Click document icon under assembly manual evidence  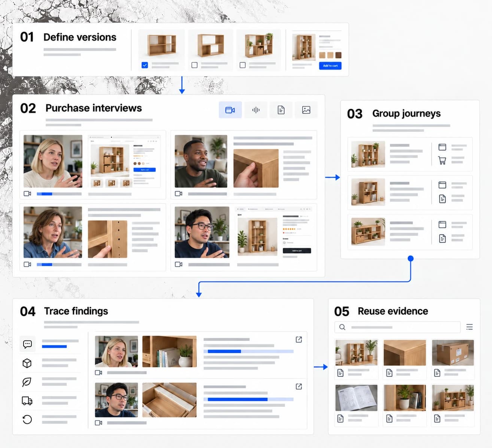(x=340, y=418)
